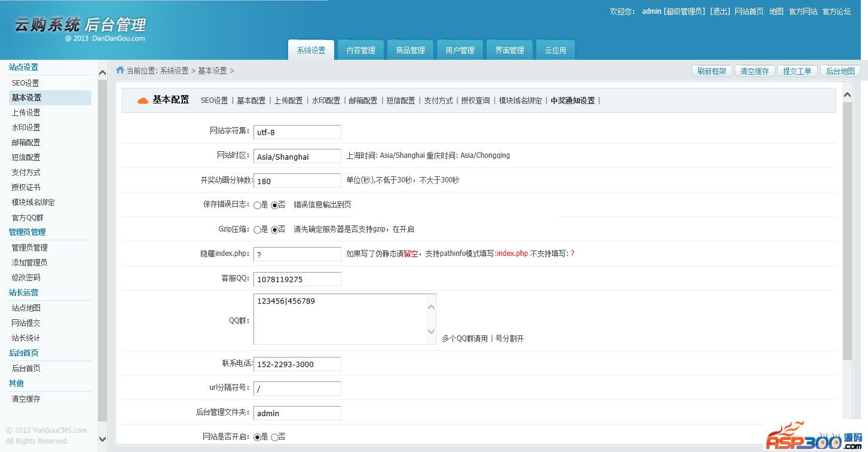The height and width of the screenshot is (452, 868).
Task: Click the 刷新框架 button
Action: point(712,71)
